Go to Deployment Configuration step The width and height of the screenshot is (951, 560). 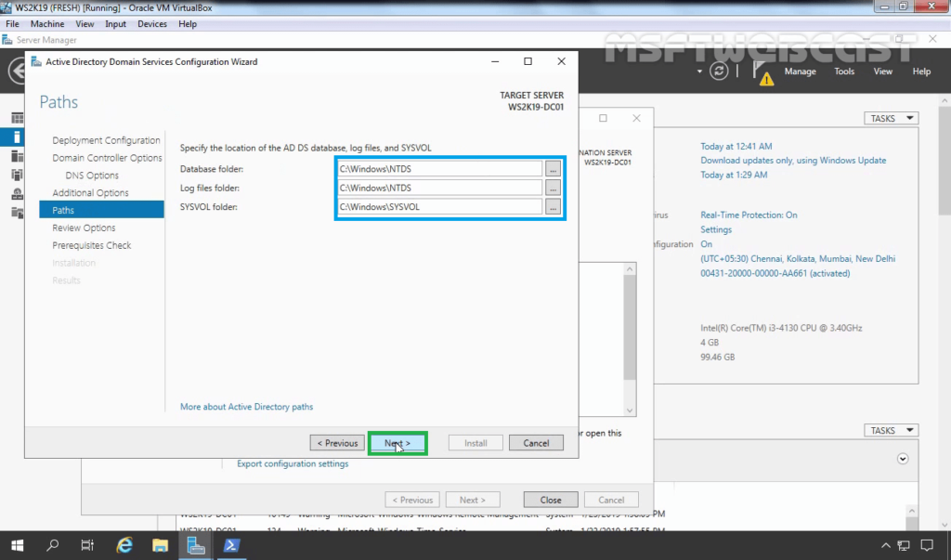tap(106, 140)
